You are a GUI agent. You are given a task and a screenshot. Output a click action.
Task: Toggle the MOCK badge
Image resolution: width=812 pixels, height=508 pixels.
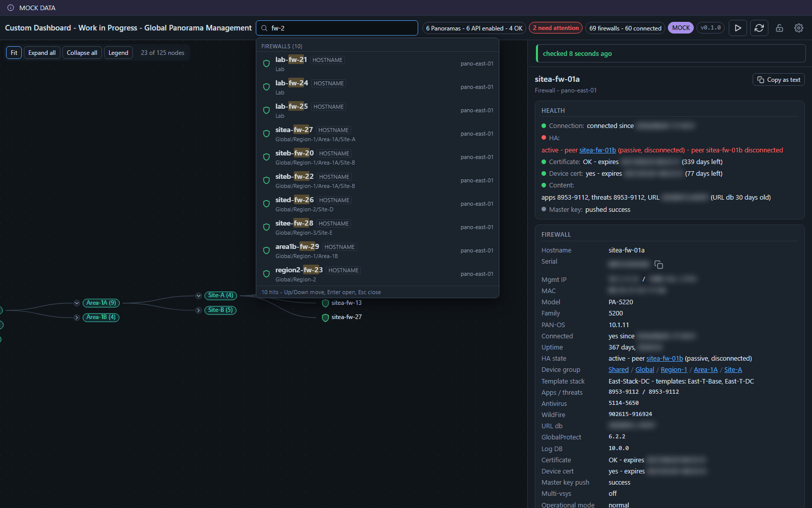(x=681, y=28)
